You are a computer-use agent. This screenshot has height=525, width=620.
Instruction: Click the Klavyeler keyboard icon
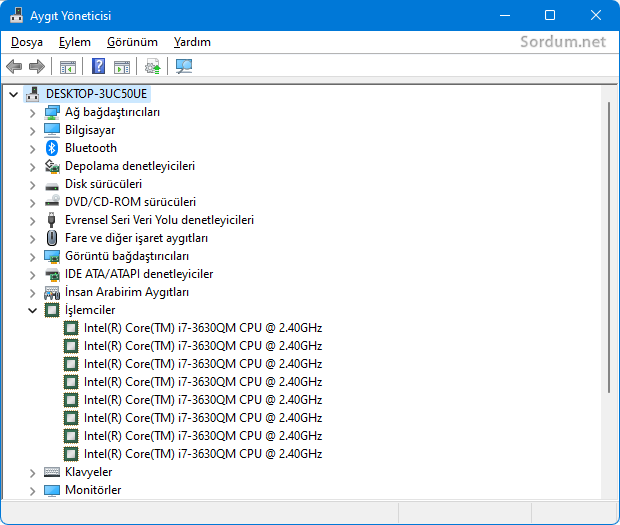52,472
